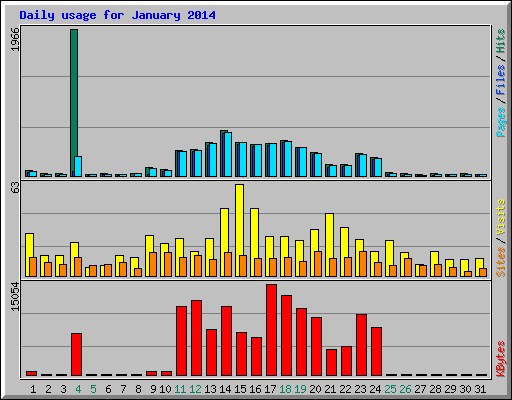
Task: Click the red KBytes bar above day 4
Action: (76, 354)
